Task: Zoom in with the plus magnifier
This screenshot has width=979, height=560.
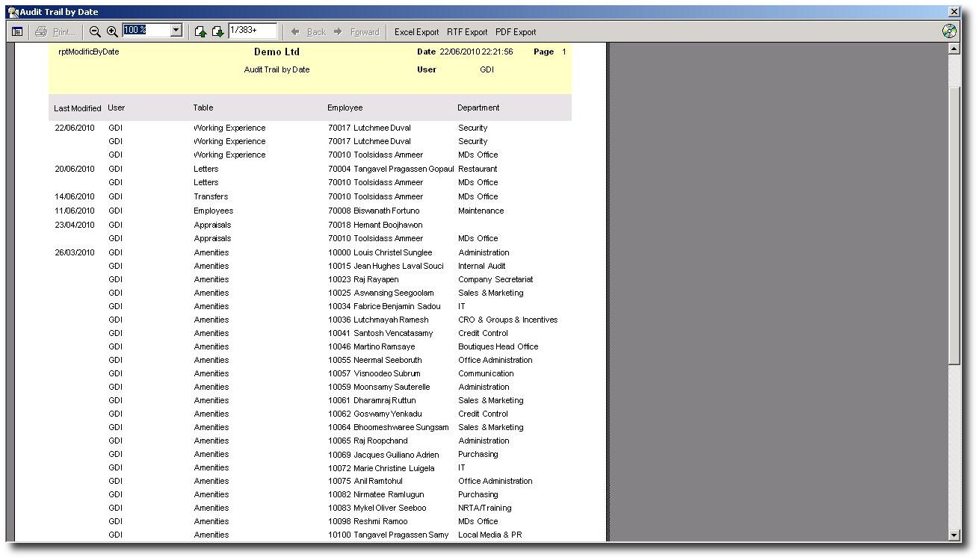Action: pos(112,31)
